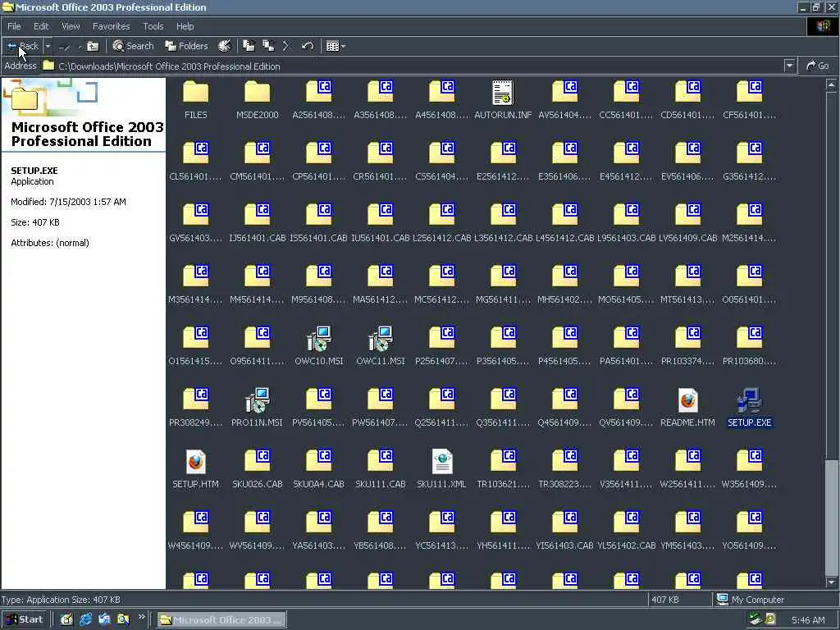This screenshot has height=630, width=840.
Task: Expand the Address bar dropdown arrow
Action: tap(789, 66)
